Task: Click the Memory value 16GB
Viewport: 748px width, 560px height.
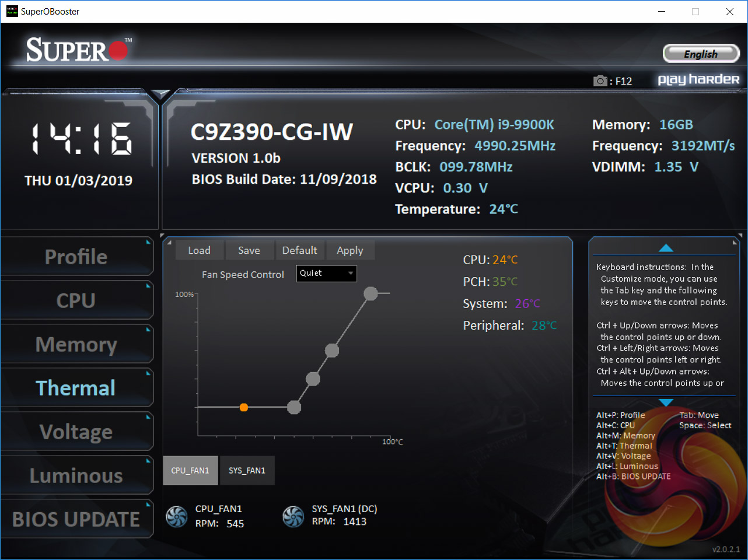Action: [676, 125]
